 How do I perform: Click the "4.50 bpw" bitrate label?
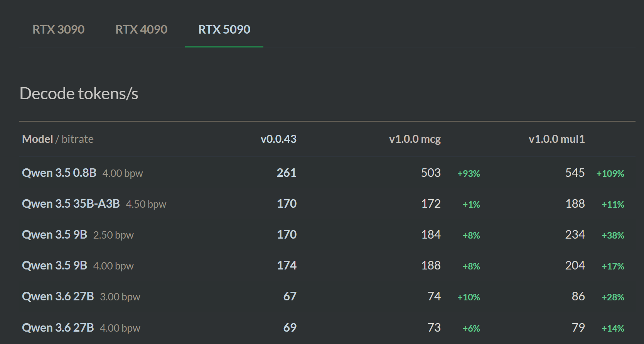(146, 204)
